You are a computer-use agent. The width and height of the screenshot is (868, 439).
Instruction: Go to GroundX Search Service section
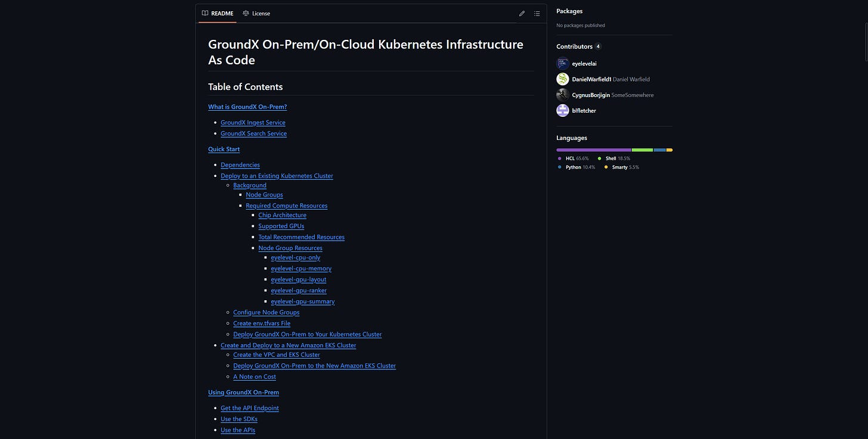pyautogui.click(x=253, y=133)
